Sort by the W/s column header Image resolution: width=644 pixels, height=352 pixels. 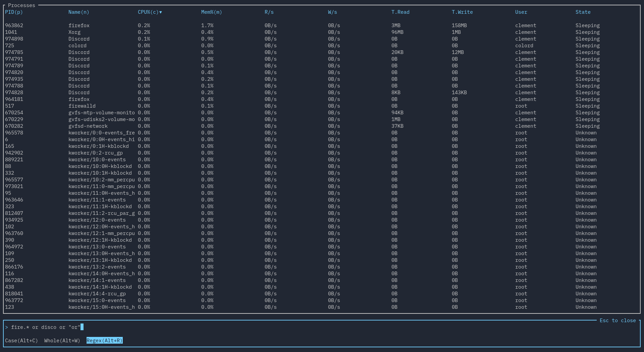[332, 12]
